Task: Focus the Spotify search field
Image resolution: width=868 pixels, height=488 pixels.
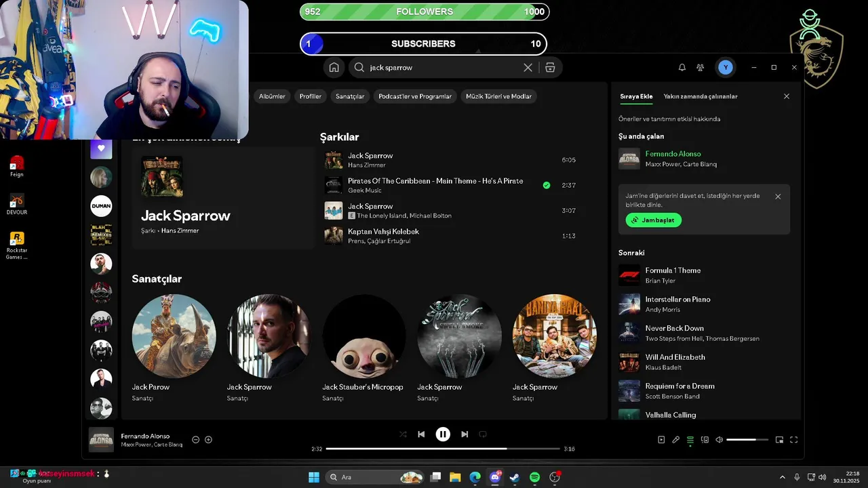Action: [x=444, y=67]
